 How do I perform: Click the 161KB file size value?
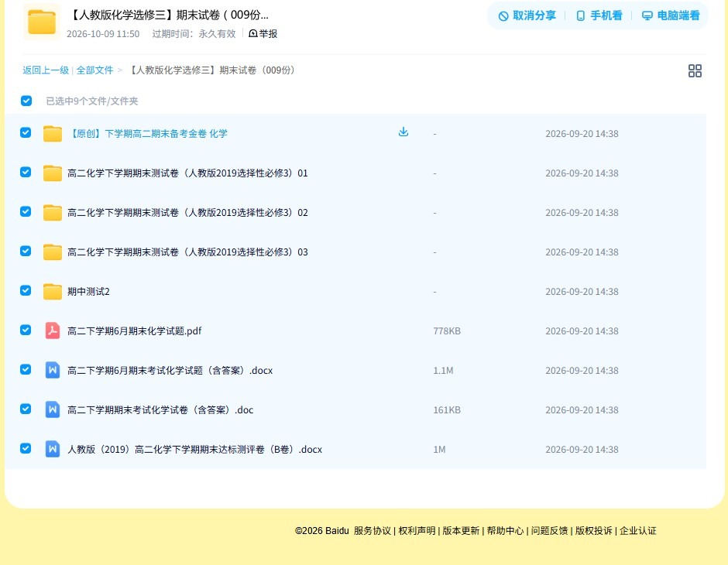pos(447,409)
